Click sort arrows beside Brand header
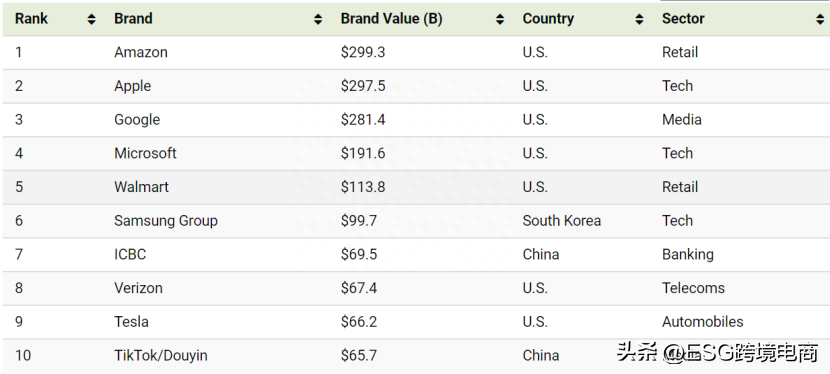The image size is (830, 374). click(x=318, y=20)
